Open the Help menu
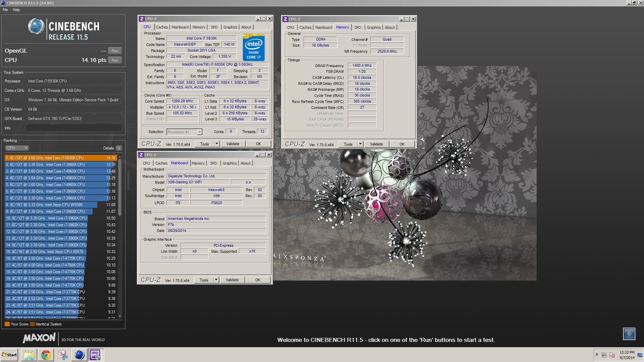This screenshot has height=362, width=644. [16, 10]
